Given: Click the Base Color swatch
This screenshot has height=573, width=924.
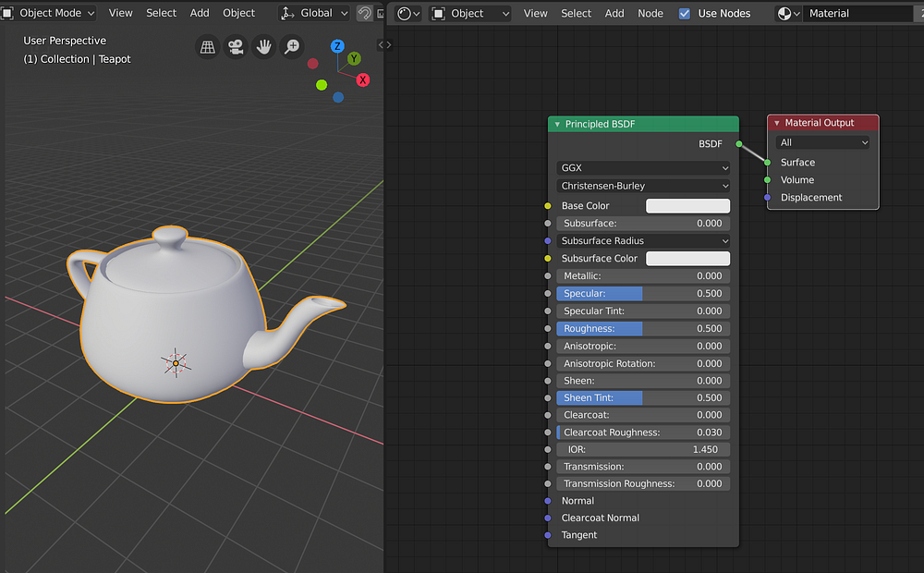Looking at the screenshot, I should coord(687,206).
